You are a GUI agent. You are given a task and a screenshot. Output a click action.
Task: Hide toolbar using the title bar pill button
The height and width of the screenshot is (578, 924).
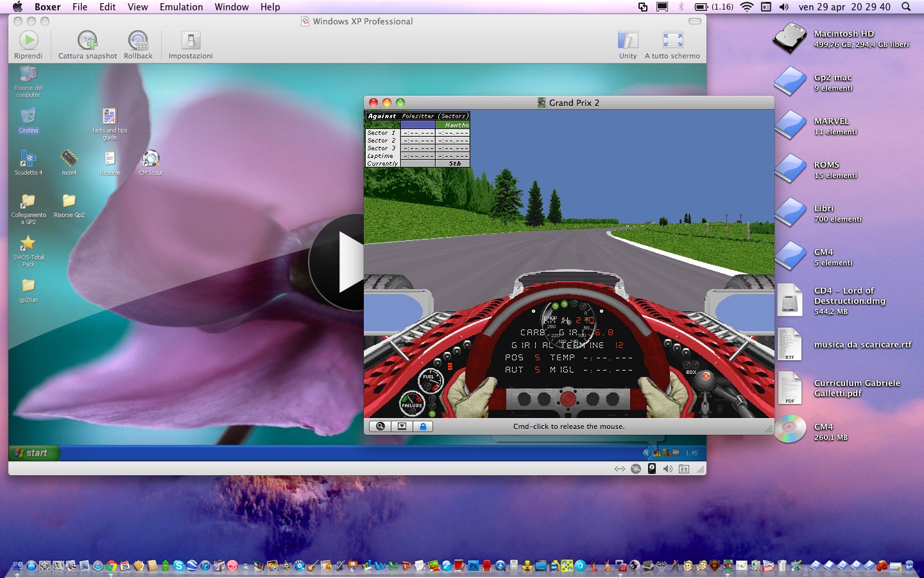coord(694,21)
